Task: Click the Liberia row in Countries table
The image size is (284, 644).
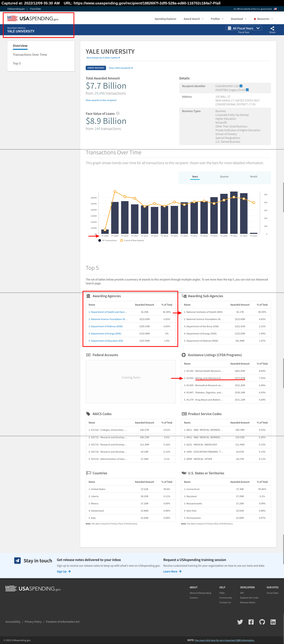Action: pos(131,497)
